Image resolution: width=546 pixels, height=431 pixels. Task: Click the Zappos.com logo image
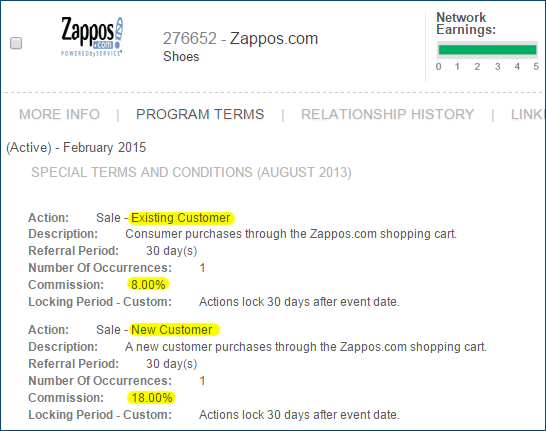[92, 37]
